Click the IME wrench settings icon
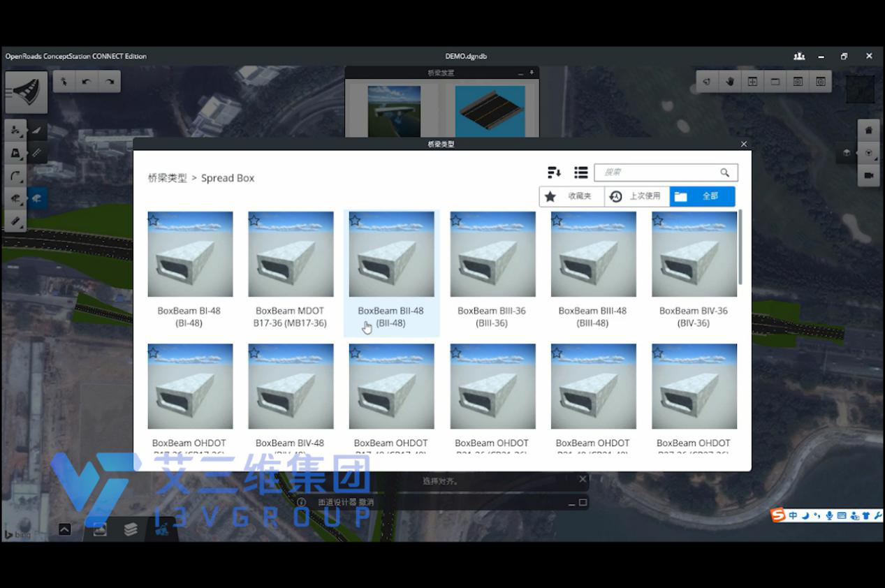 (878, 515)
